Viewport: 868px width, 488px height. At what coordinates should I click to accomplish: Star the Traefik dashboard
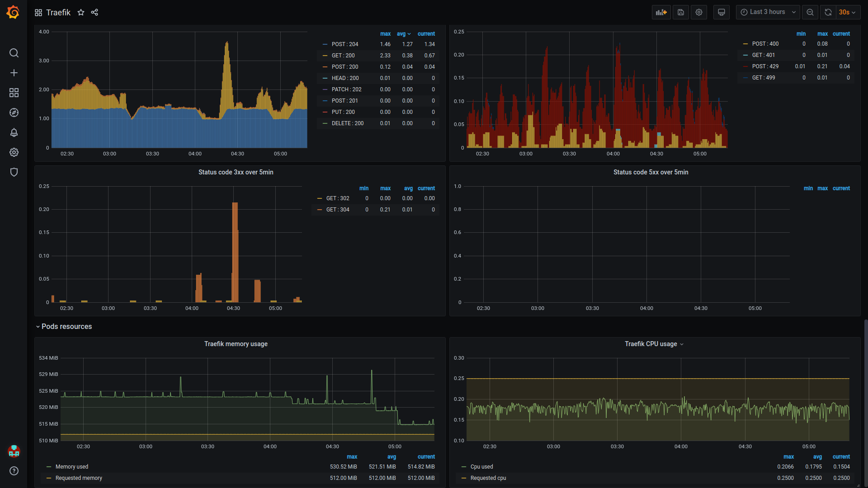[81, 12]
